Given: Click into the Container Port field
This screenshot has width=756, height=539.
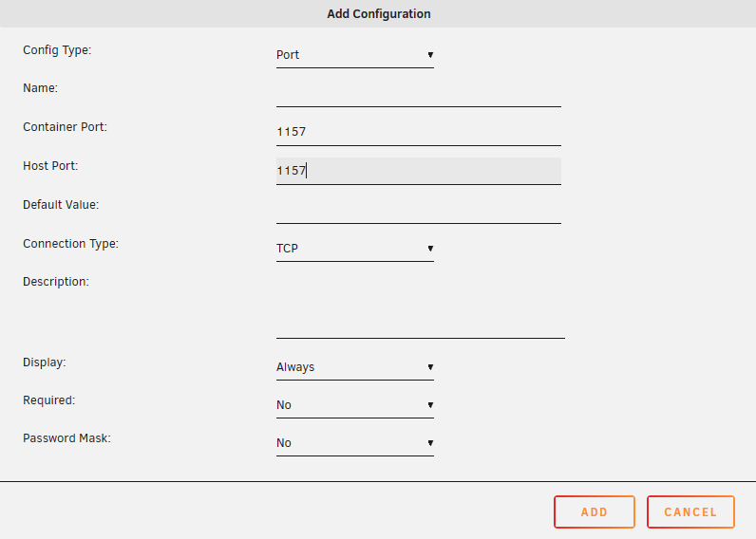Looking at the screenshot, I should 418,132.
